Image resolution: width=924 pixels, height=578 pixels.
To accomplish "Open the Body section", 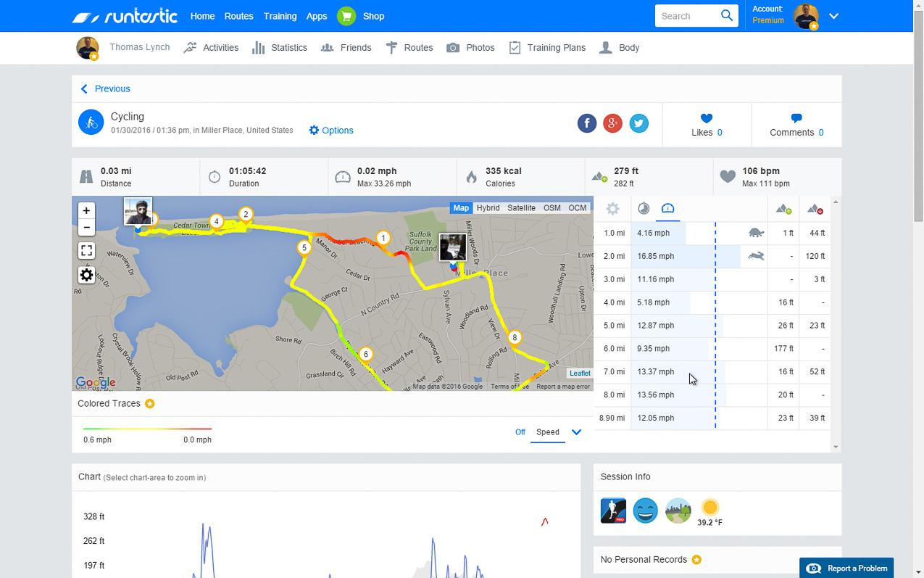I will [619, 48].
